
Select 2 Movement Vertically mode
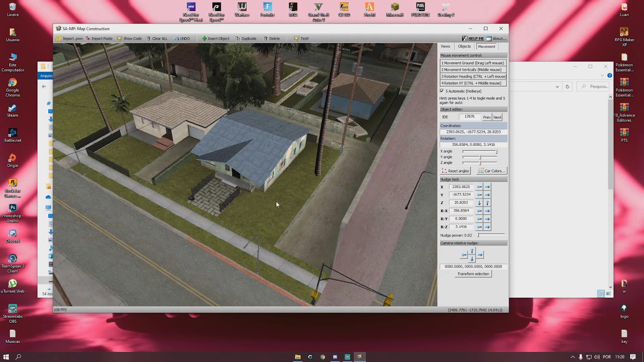coord(473,69)
